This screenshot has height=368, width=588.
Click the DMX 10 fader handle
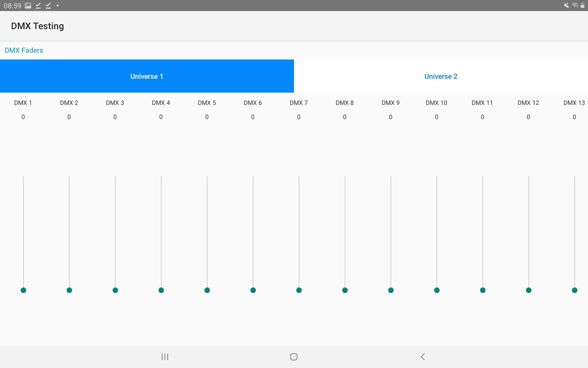click(437, 290)
